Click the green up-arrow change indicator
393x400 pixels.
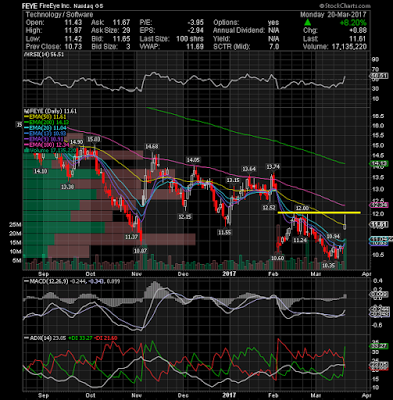307,23
